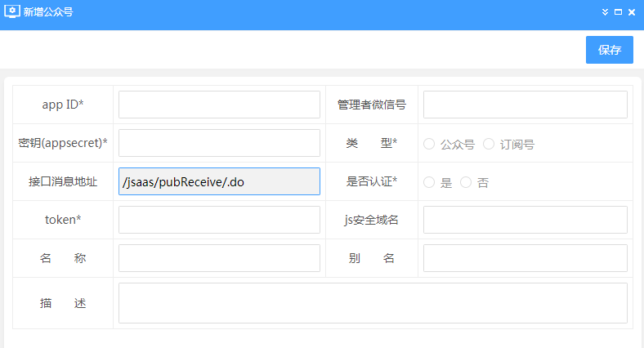Screen dimensions: 644x348
Task: Focus the 密钥(appsecret) input field
Action: [x=219, y=143]
